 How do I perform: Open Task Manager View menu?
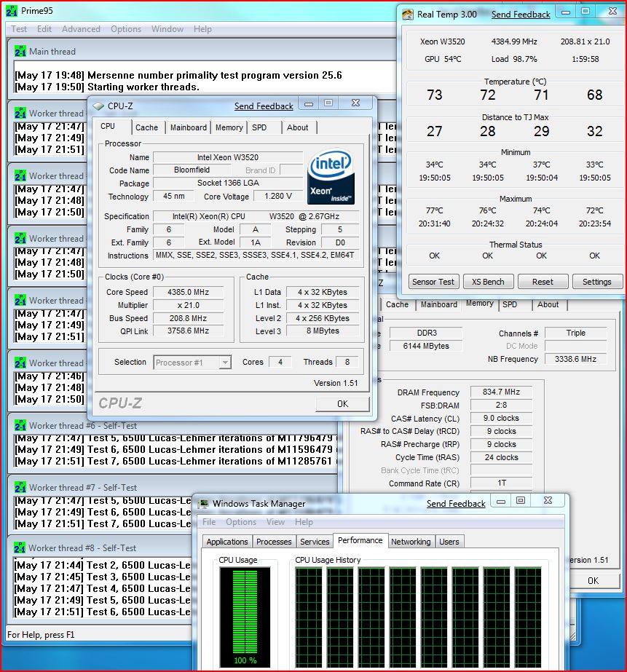[275, 522]
